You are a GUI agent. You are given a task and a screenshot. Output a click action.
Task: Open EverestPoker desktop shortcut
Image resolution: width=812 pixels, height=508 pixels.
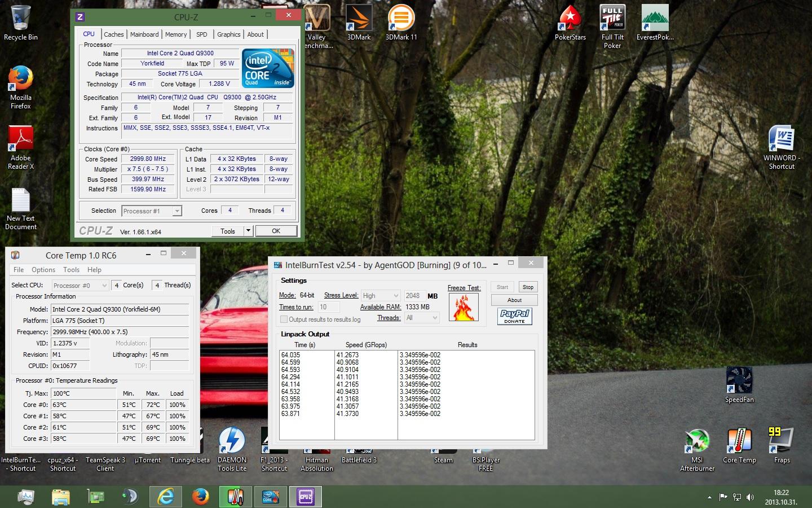click(655, 23)
